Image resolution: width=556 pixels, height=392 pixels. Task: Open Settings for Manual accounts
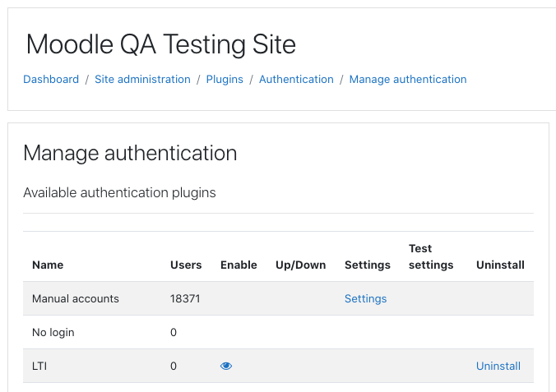[365, 299]
